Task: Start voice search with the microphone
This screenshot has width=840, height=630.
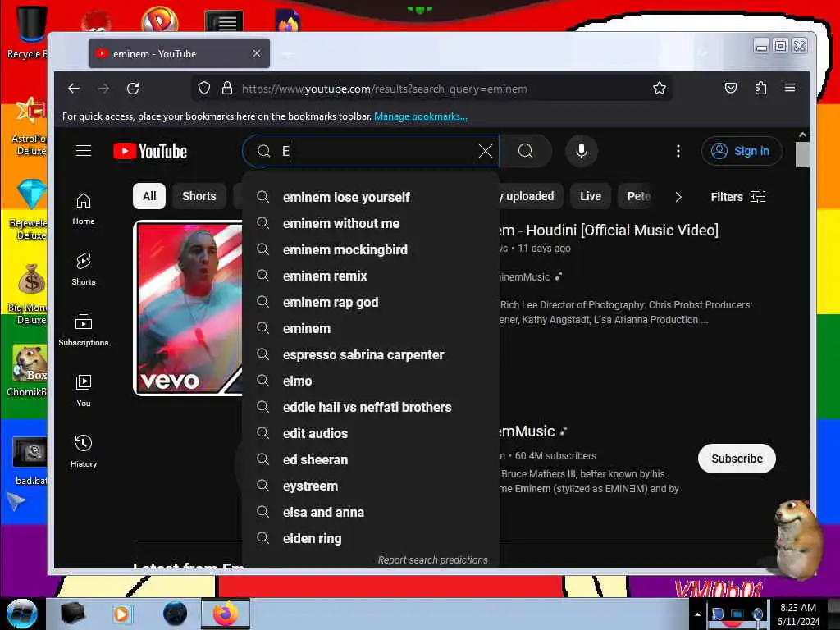Action: pyautogui.click(x=582, y=151)
